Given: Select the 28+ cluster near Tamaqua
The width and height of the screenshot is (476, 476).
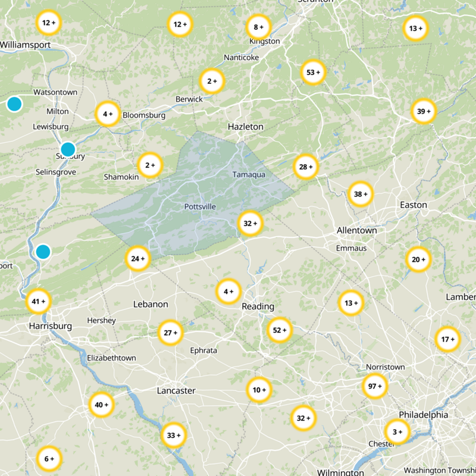Looking at the screenshot, I should tap(305, 167).
